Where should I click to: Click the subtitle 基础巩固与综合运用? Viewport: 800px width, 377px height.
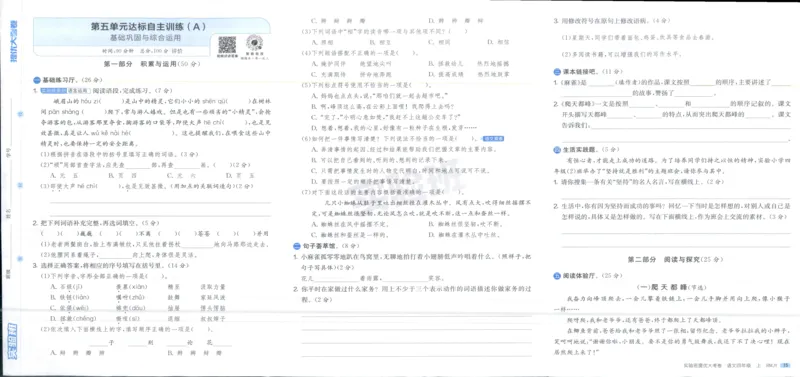coord(146,38)
